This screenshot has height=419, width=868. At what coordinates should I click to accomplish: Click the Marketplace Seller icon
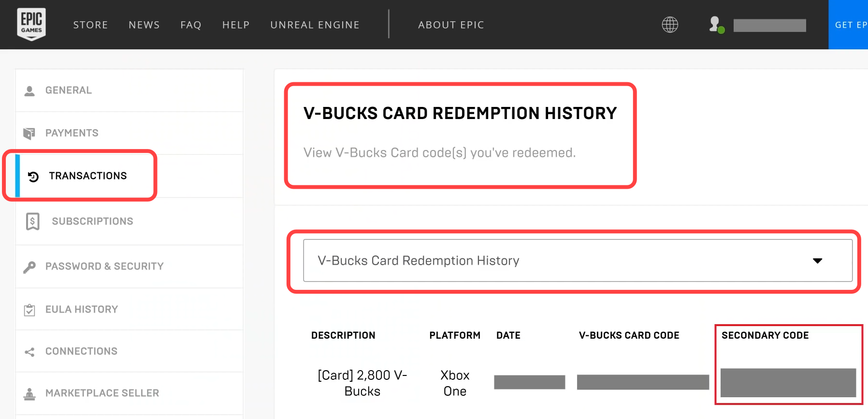(x=29, y=394)
